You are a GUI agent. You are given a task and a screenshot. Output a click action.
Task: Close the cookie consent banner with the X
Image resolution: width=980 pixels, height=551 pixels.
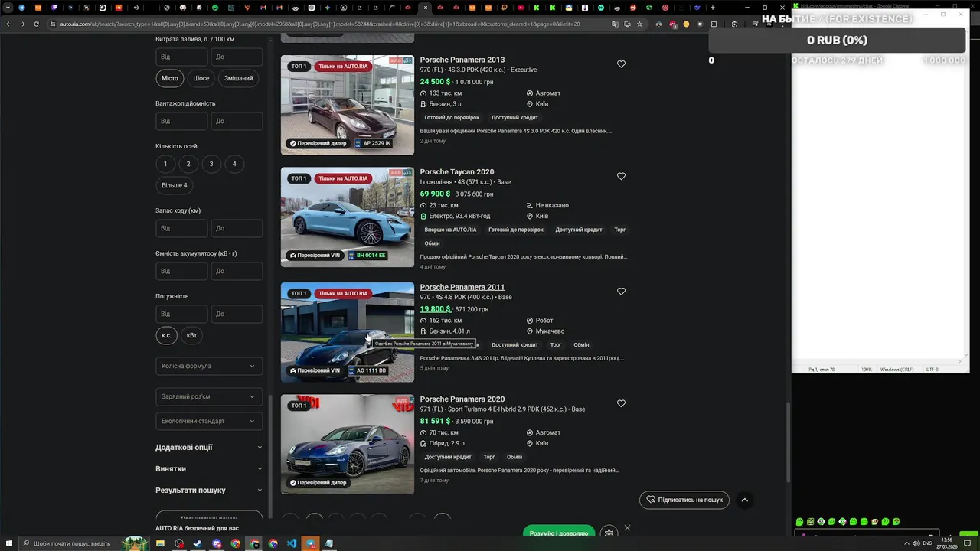(x=627, y=528)
